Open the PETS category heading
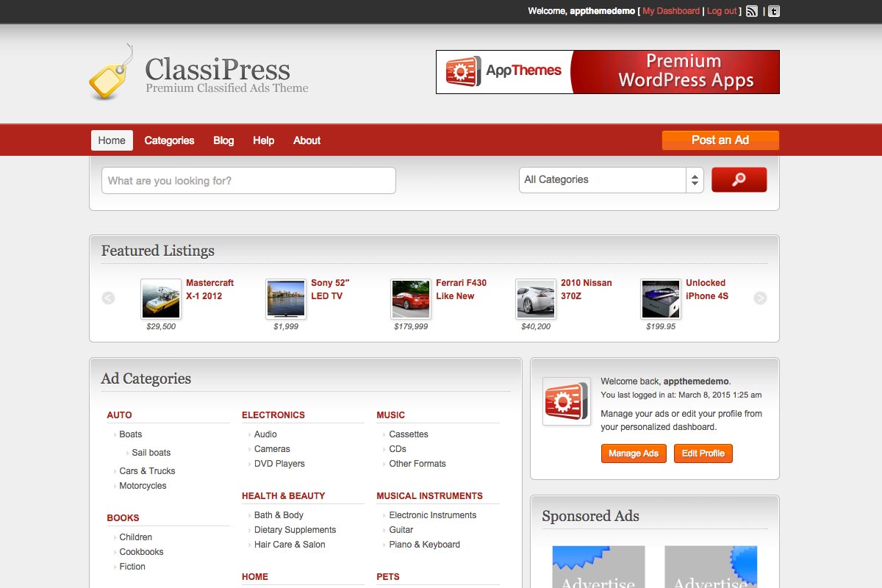882x588 pixels. coord(388,577)
